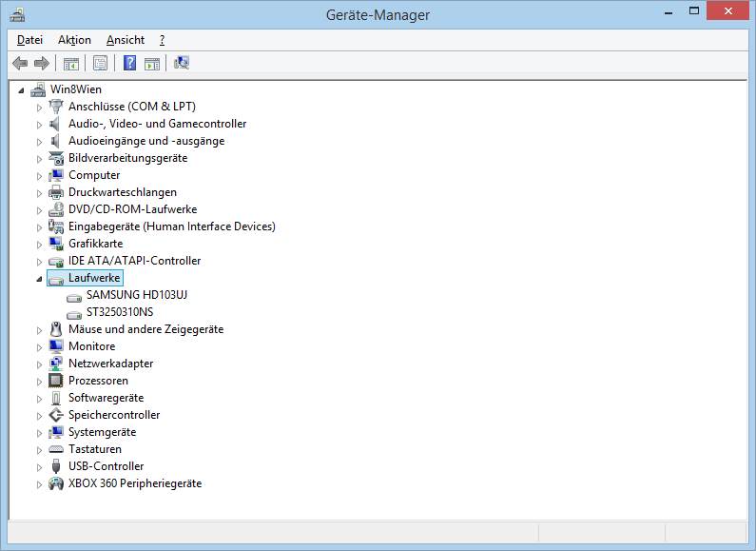Toggle the action pane toolbar icon

(152, 63)
